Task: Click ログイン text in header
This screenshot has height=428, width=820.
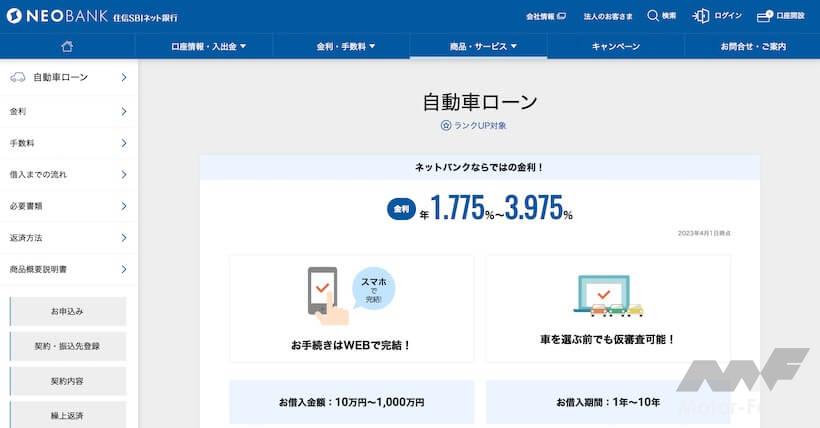Action: pos(728,16)
